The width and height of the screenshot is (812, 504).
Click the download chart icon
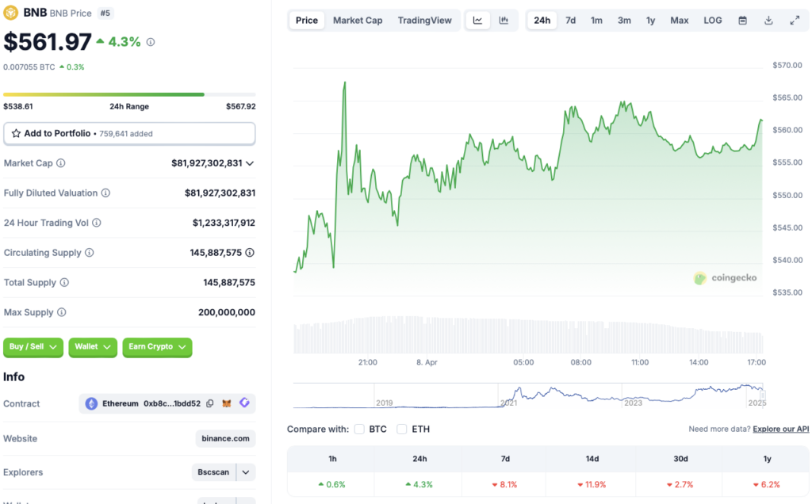click(768, 20)
